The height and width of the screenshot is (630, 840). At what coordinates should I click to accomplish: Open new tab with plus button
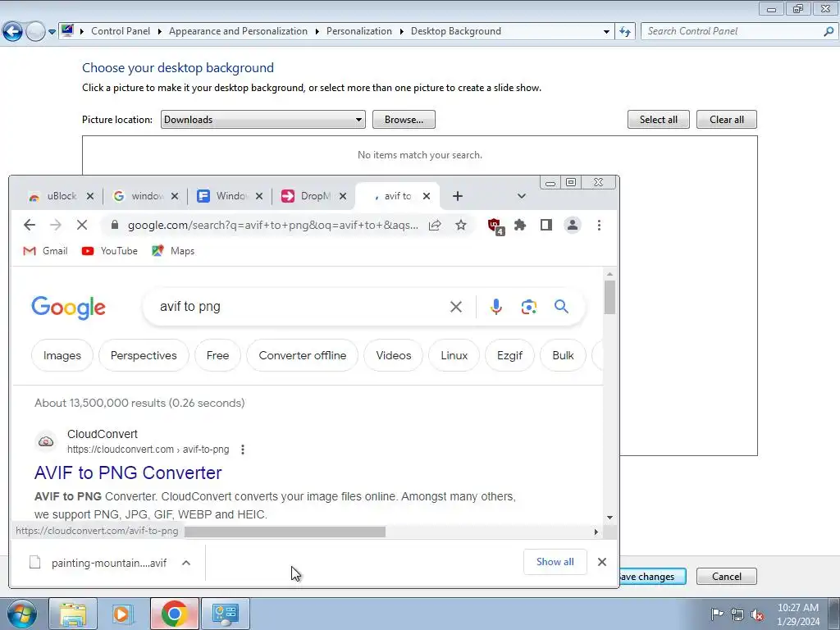(458, 196)
